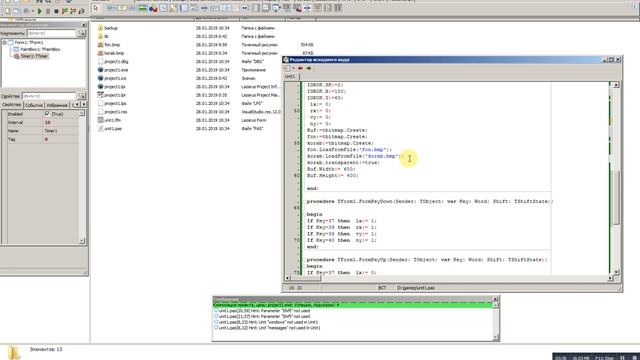
Task: Select the project1.exe file icon
Action: tap(100, 70)
